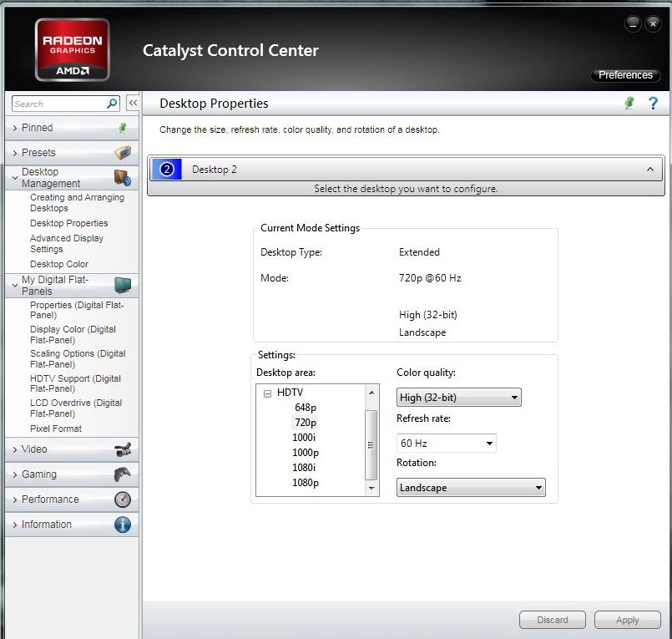Open Display Color (Digital Flat-Panel)
This screenshot has width=672, height=639.
(73, 334)
